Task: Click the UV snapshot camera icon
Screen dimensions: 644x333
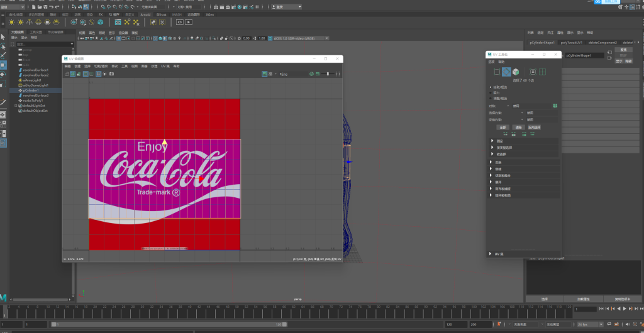Action: tap(111, 74)
